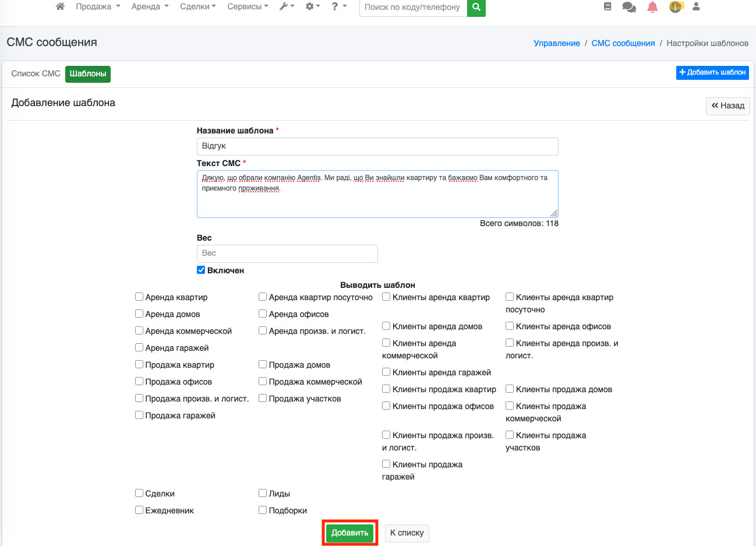
Task: Expand the "Продажа" dropdown menu
Action: coord(98,7)
